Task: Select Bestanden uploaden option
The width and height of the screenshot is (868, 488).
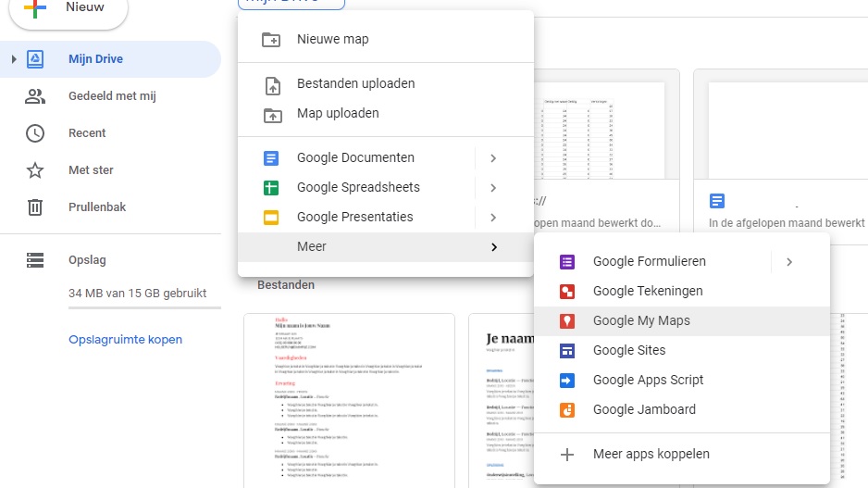Action: tap(355, 83)
